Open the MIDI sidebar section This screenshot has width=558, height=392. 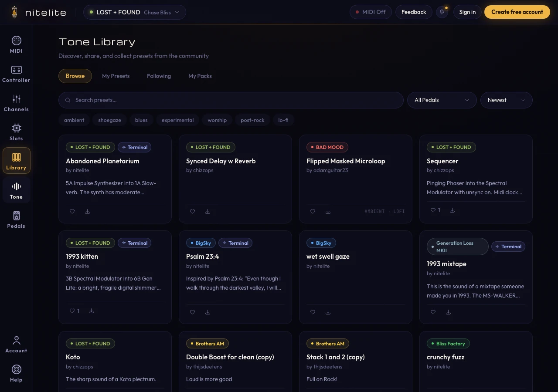point(16,45)
